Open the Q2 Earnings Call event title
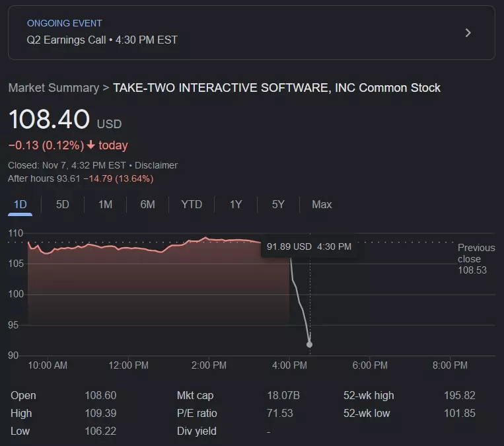504x446 pixels. (x=102, y=40)
